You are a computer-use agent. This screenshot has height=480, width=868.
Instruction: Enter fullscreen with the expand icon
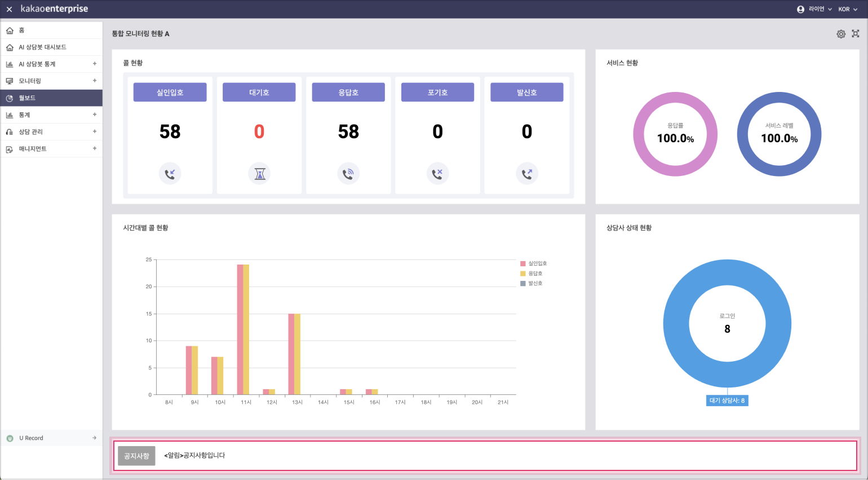(x=856, y=34)
